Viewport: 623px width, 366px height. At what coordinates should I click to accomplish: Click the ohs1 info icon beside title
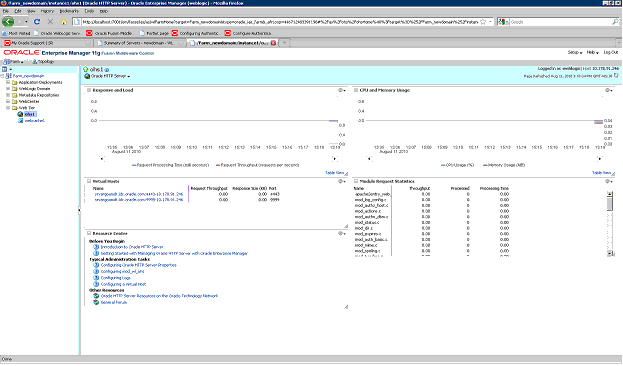click(106, 70)
